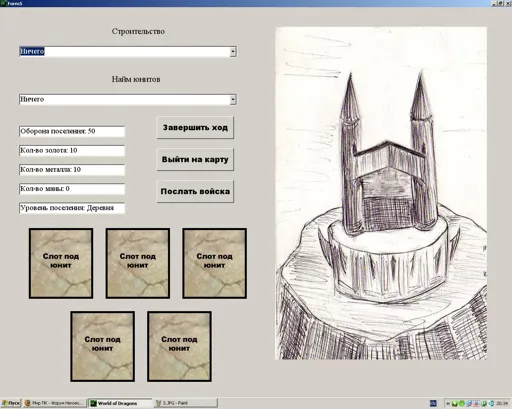Select the highlighted Ничего text in construction combo box
The width and height of the screenshot is (512, 409).
(32, 51)
